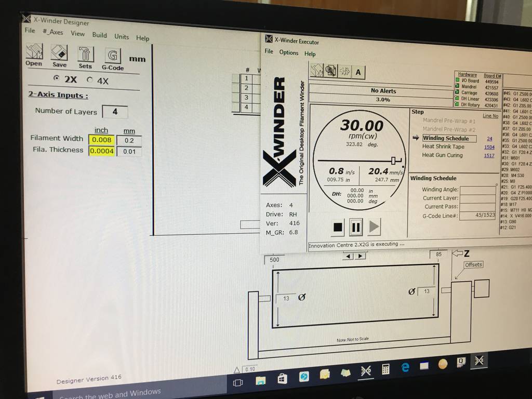Click the Offsets button
The width and height of the screenshot is (532, 399).
point(473,264)
